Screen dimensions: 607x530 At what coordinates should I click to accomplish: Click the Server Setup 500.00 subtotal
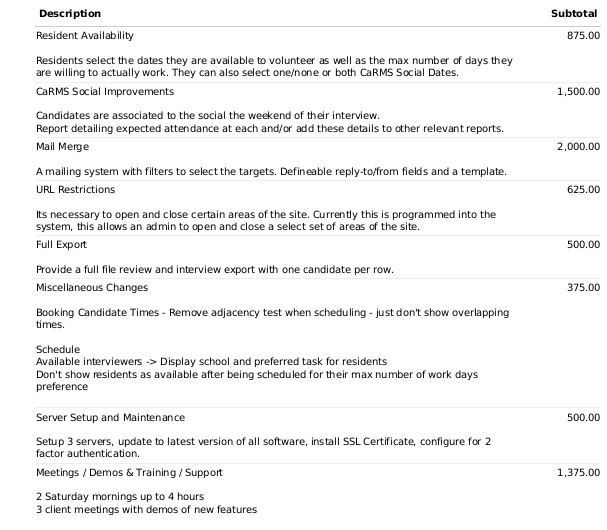[583, 417]
